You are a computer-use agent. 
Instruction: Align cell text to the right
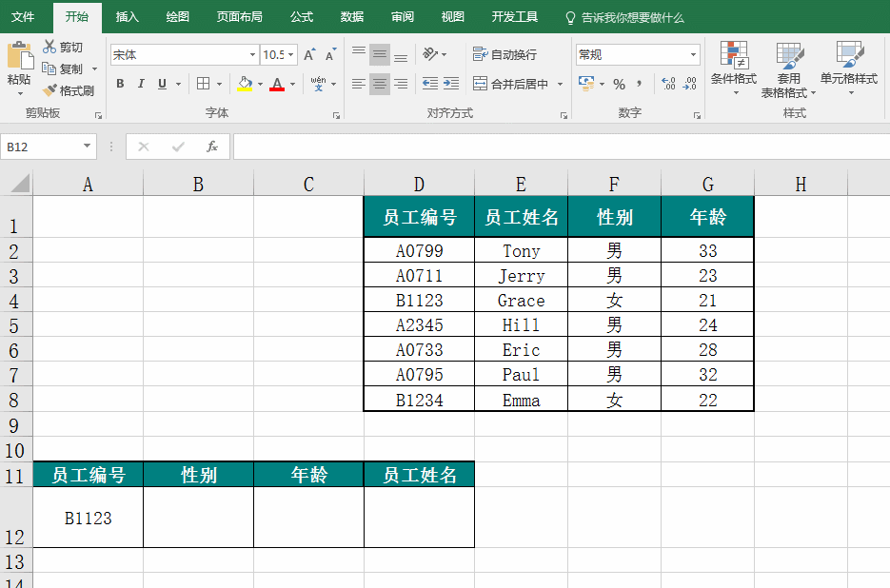point(401,84)
